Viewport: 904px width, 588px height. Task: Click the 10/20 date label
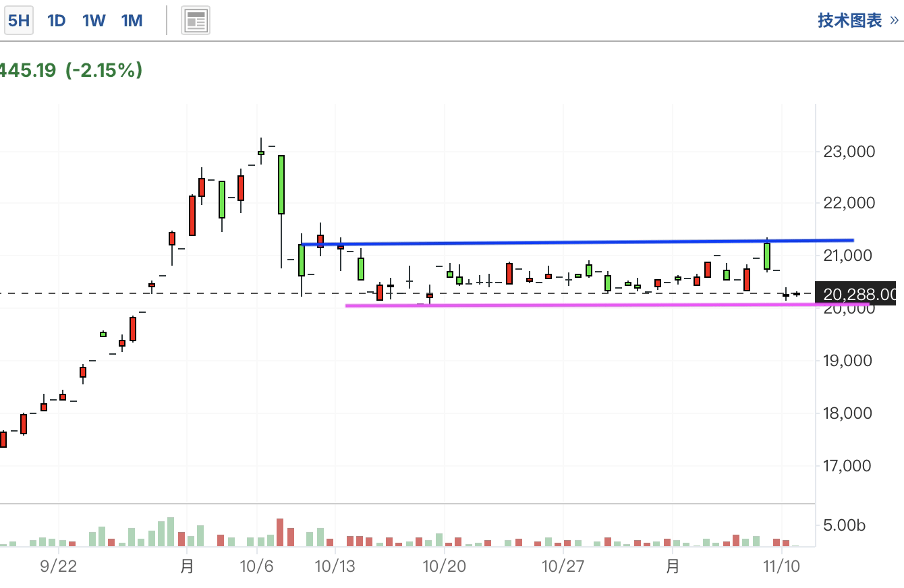coord(444,566)
